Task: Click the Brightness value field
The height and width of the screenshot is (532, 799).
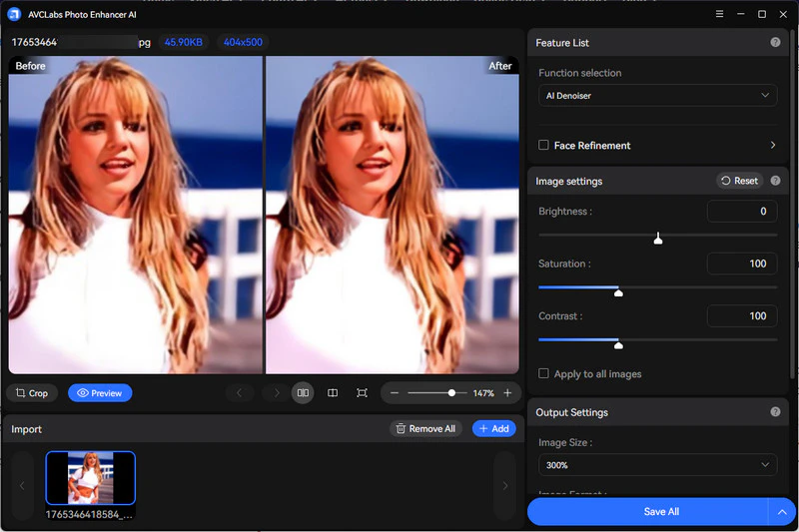Action: [742, 212]
